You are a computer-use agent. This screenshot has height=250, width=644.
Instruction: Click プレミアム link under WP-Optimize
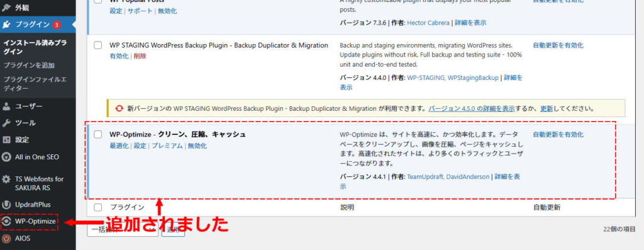(x=167, y=145)
